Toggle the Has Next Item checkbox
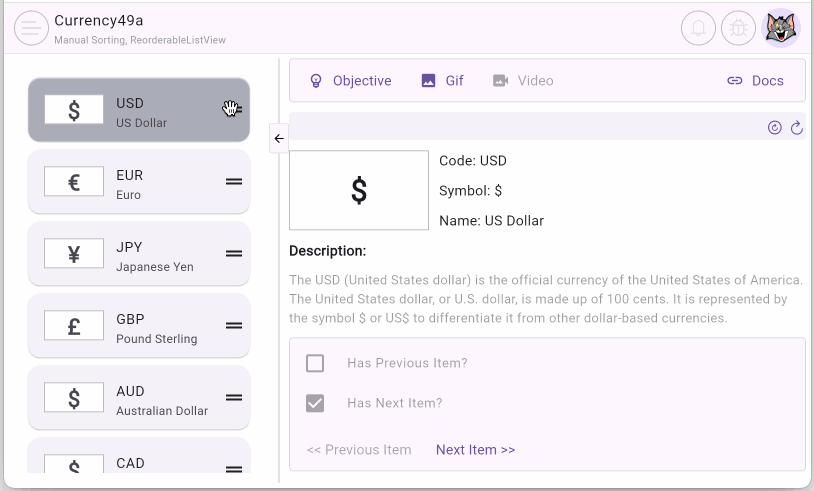Viewport: 814px width, 491px height. (x=315, y=403)
